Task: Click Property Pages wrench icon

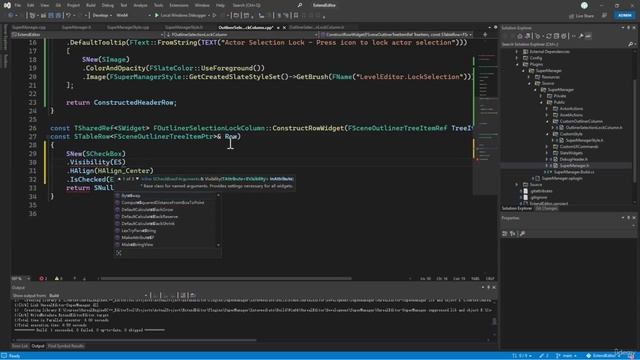Action: click(x=522, y=233)
